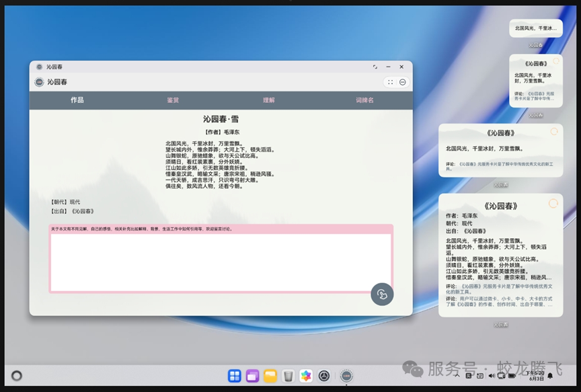Image resolution: width=581 pixels, height=392 pixels.
Task: Click the line 北国风光，千里冰封，万里雪飘 in window
Action: point(204,143)
